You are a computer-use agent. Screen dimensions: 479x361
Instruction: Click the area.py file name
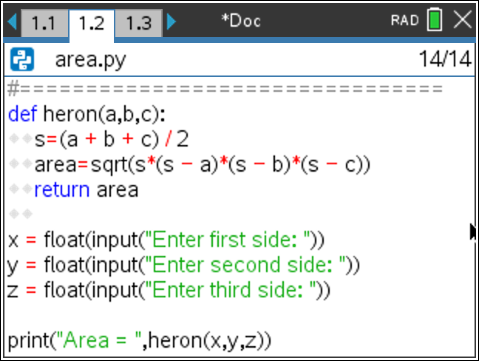pyautogui.click(x=91, y=61)
